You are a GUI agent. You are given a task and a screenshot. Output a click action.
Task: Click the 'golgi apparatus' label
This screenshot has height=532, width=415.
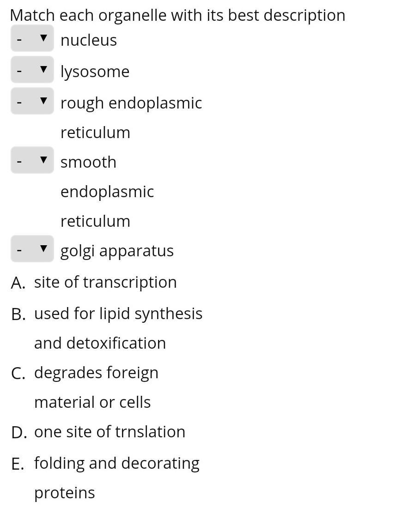[117, 251]
